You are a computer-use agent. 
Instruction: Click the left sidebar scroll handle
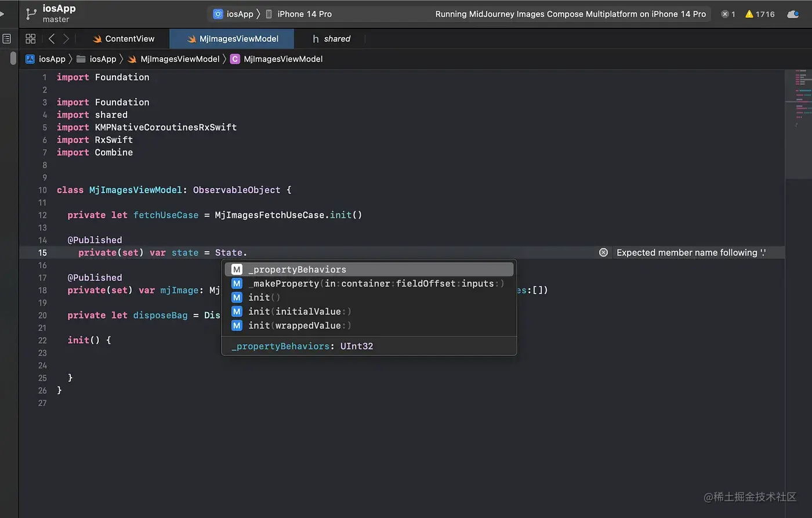point(13,59)
